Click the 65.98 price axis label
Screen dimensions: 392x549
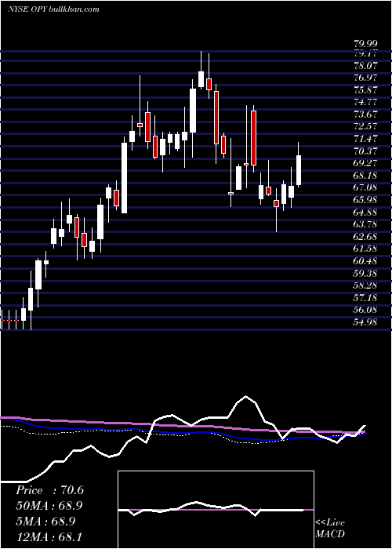pos(365,200)
